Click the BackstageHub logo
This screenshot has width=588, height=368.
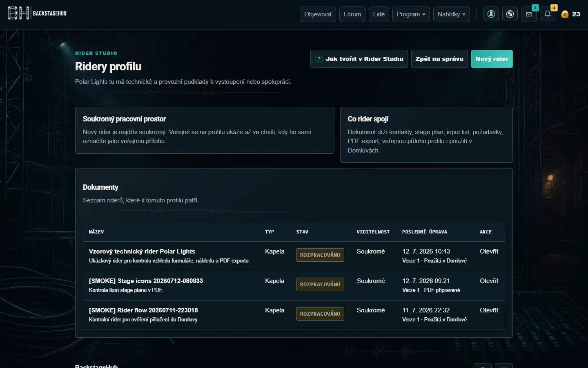[37, 13]
